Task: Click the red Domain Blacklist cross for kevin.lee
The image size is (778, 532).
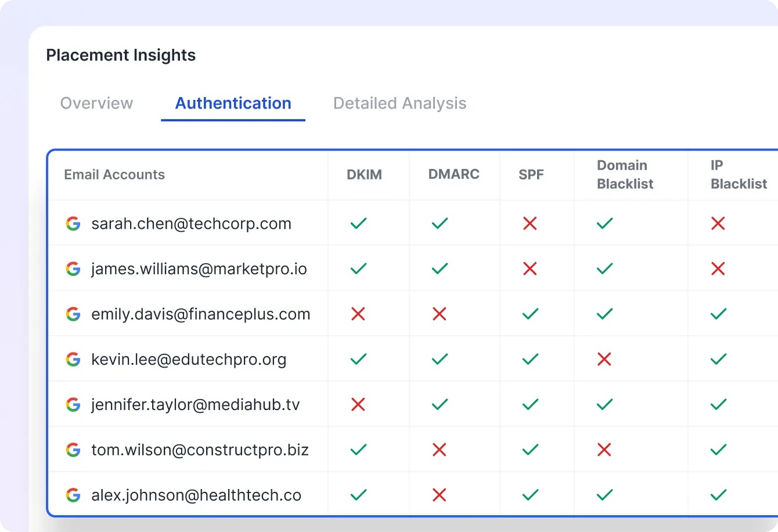Action: (x=603, y=360)
